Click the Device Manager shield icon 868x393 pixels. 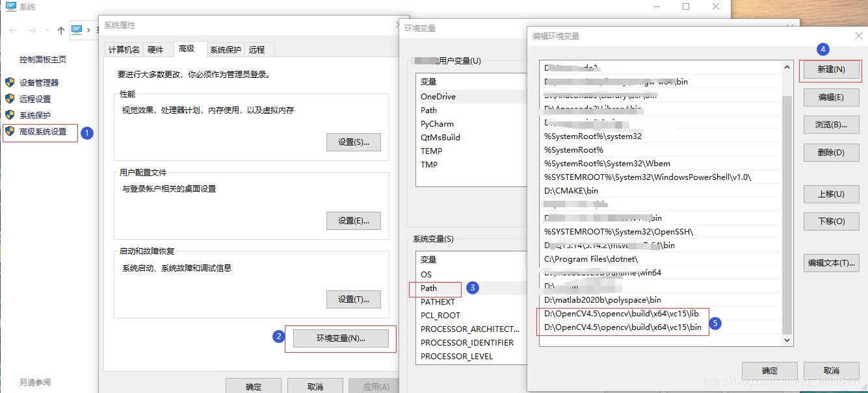[9, 82]
